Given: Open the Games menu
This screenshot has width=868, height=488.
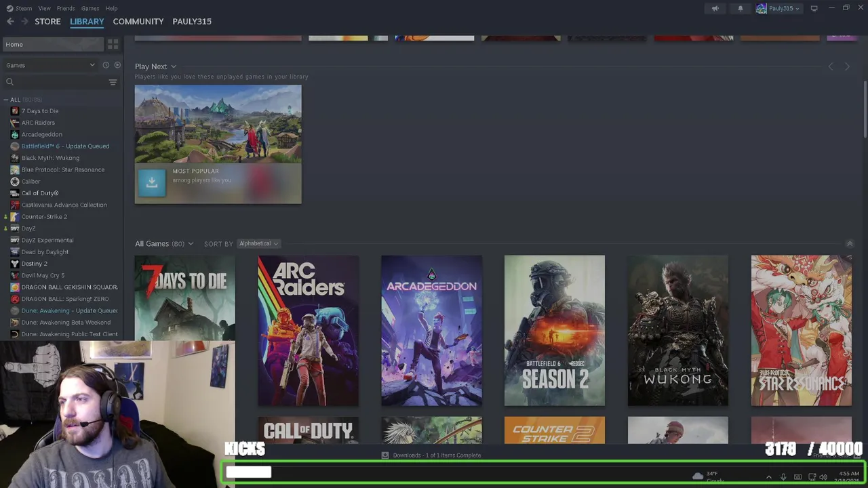Looking at the screenshot, I should [90, 8].
